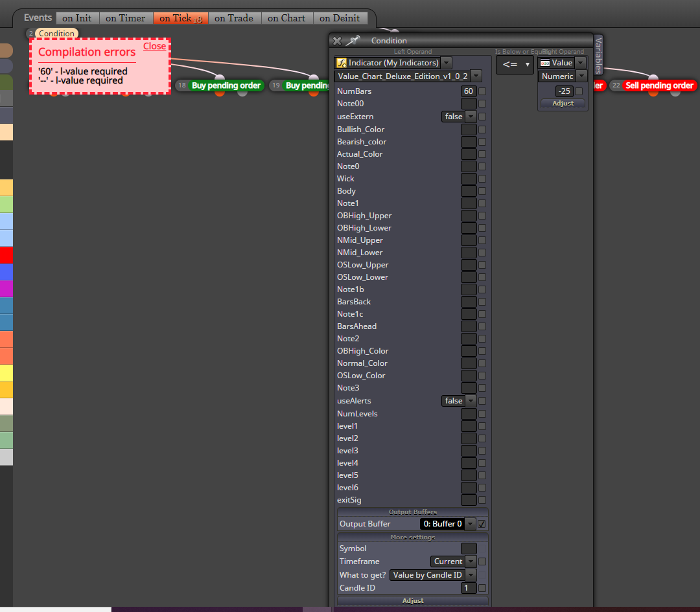Select the magenta block category in the left palette
The width and height of the screenshot is (700, 612).
[x=6, y=289]
